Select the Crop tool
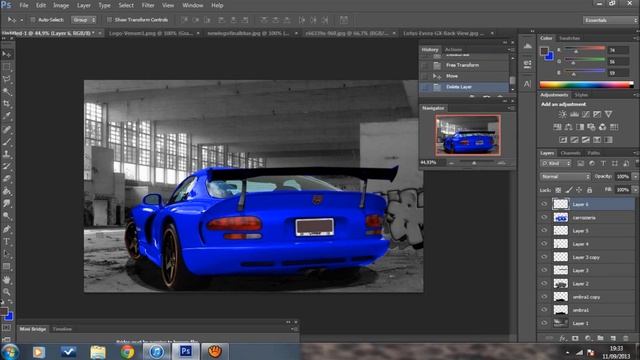 7,104
